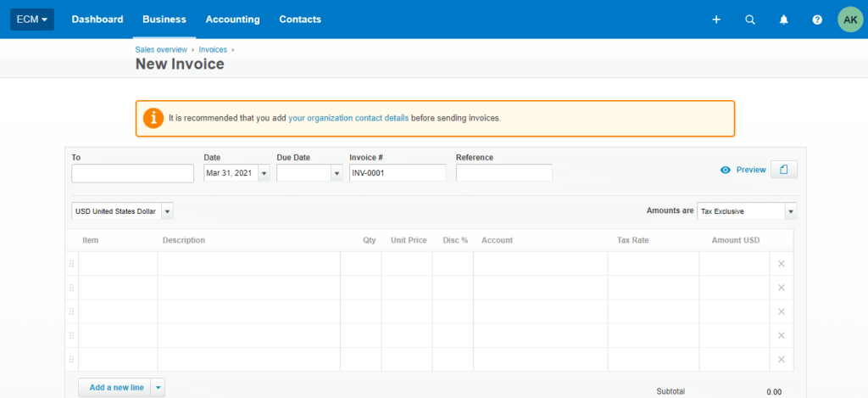The height and width of the screenshot is (398, 868).
Task: Click the plus create-new icon in header
Action: click(x=716, y=20)
